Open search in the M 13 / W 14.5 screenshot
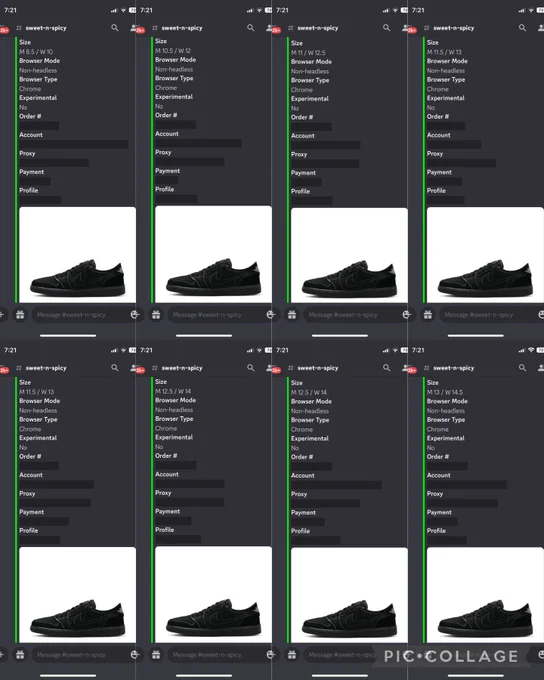The height and width of the screenshot is (680, 544). [x=522, y=368]
